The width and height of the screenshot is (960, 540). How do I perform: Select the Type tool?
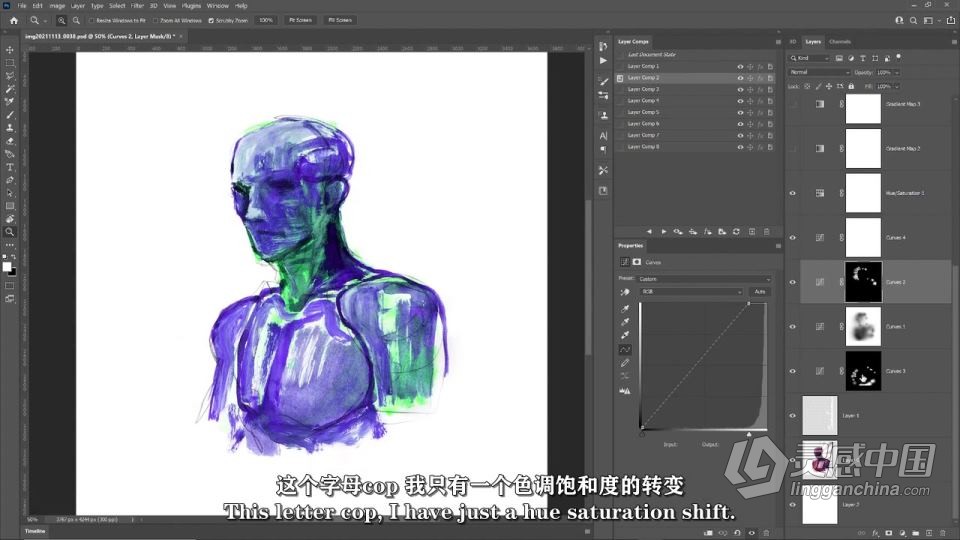(10, 167)
